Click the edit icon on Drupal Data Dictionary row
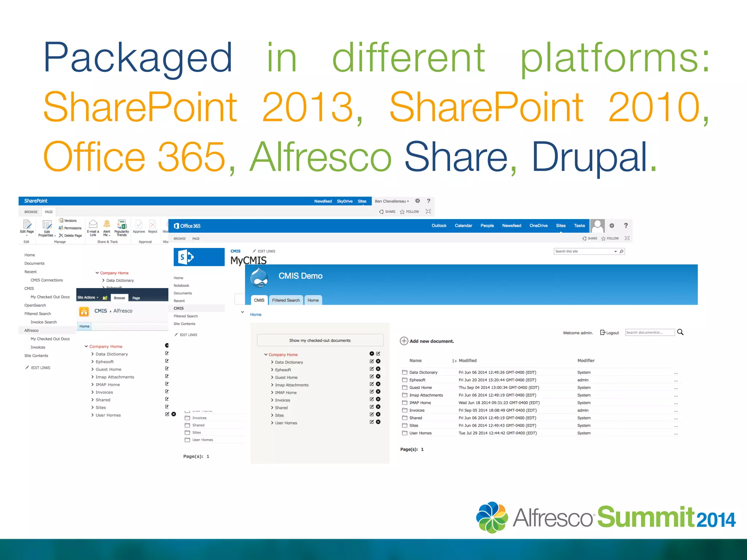 [x=372, y=361]
